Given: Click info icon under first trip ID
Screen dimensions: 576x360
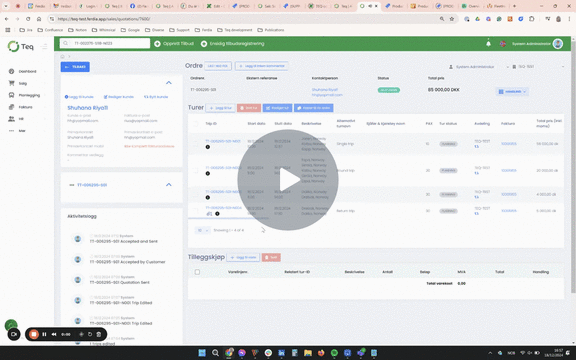Looking at the screenshot, I should [x=208, y=147].
